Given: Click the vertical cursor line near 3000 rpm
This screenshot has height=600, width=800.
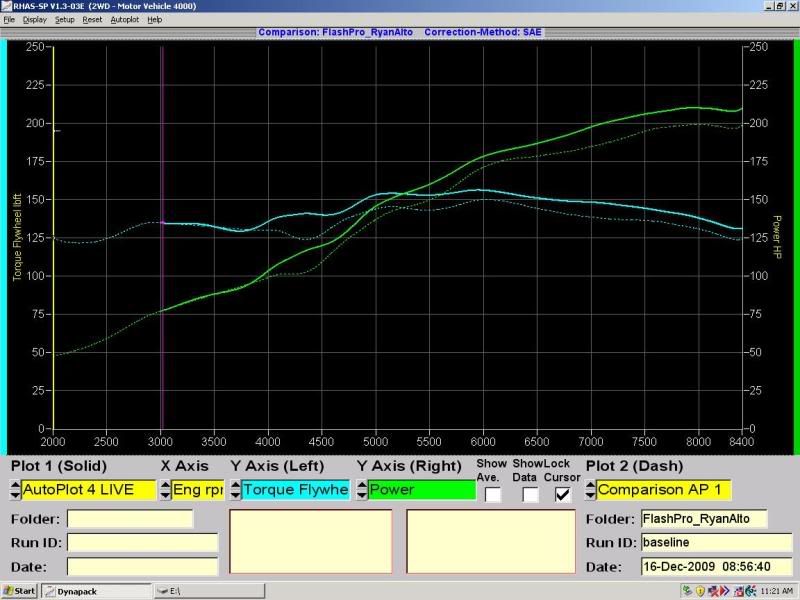Looking at the screenshot, I should tap(162, 250).
